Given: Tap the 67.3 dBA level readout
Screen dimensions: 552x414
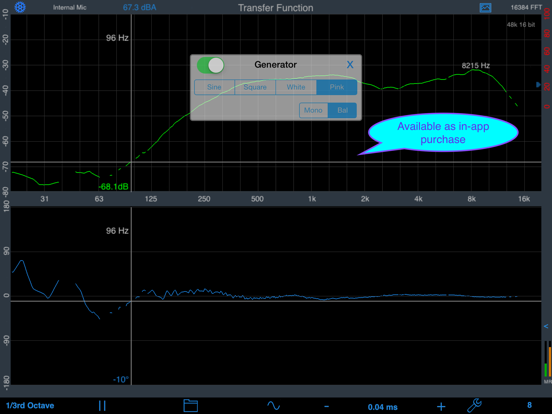Looking at the screenshot, I should (139, 7).
